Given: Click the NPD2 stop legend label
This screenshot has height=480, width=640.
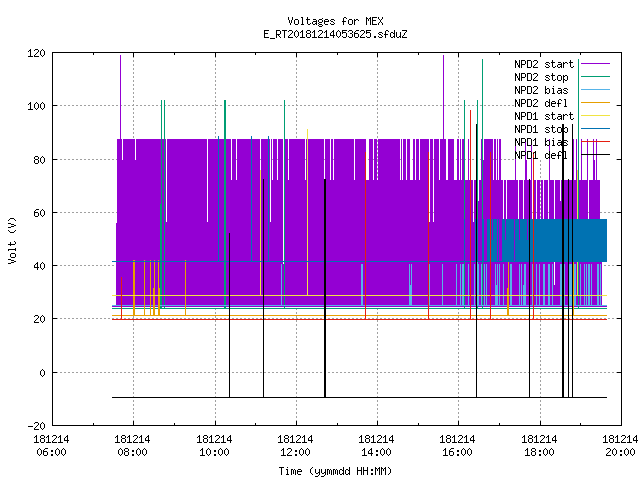Looking at the screenshot, I should point(541,77).
